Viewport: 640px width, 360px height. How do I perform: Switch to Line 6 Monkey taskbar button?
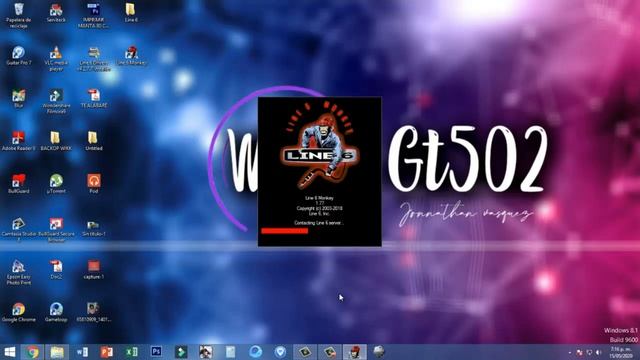tap(354, 352)
